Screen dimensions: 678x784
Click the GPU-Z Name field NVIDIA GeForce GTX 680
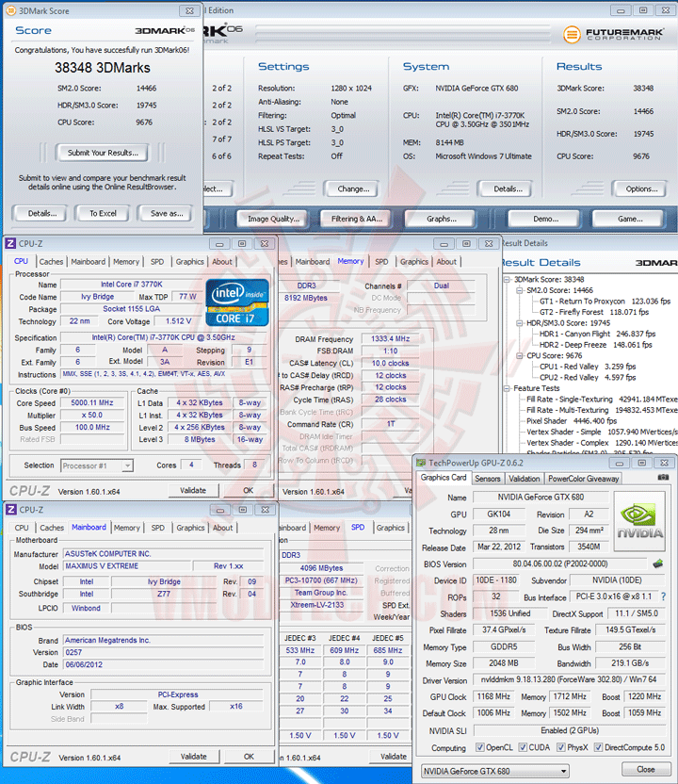pos(541,497)
